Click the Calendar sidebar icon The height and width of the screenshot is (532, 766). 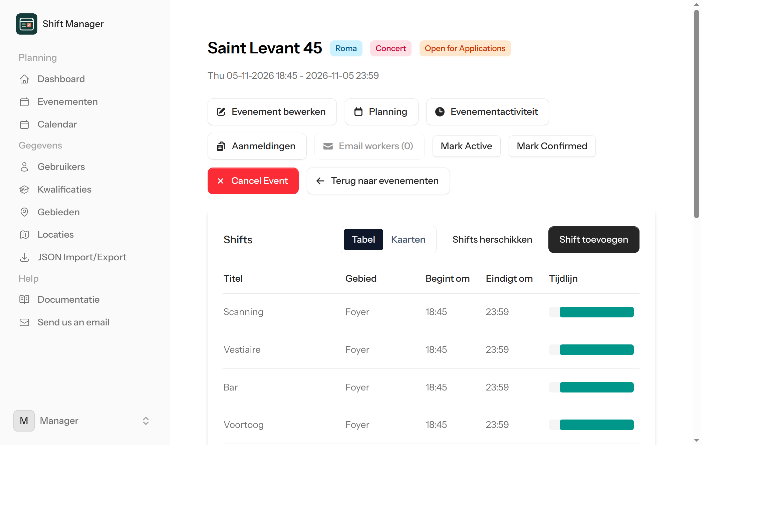[x=24, y=124]
